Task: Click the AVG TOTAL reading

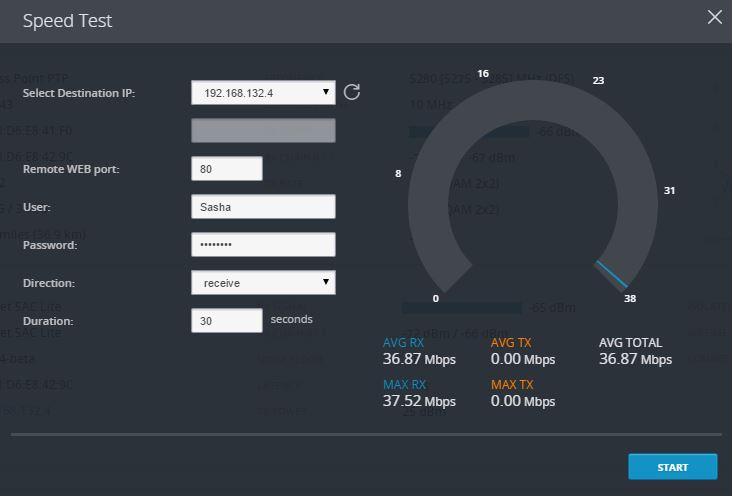Action: click(635, 351)
